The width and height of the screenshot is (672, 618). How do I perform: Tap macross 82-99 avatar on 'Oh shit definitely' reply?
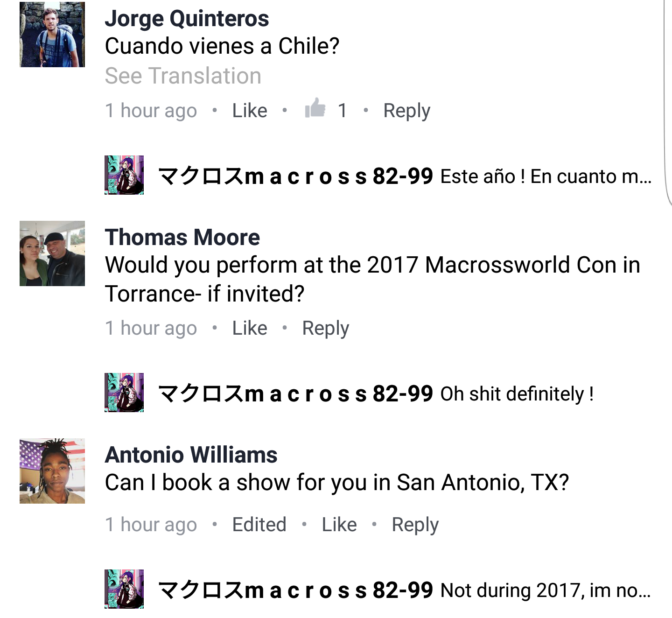pos(124,393)
